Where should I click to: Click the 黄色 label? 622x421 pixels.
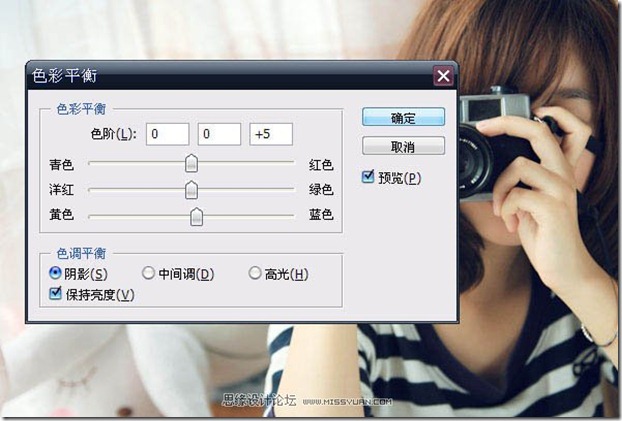61,215
